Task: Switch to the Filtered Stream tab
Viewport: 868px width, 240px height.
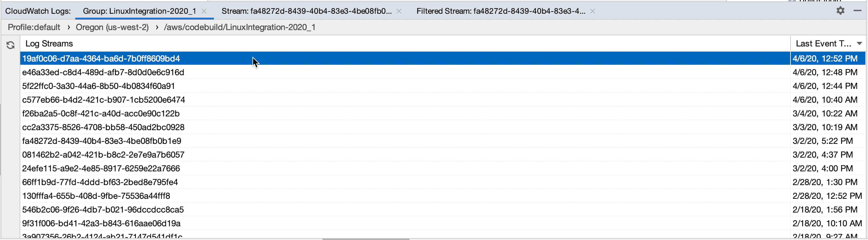Action: coord(500,11)
